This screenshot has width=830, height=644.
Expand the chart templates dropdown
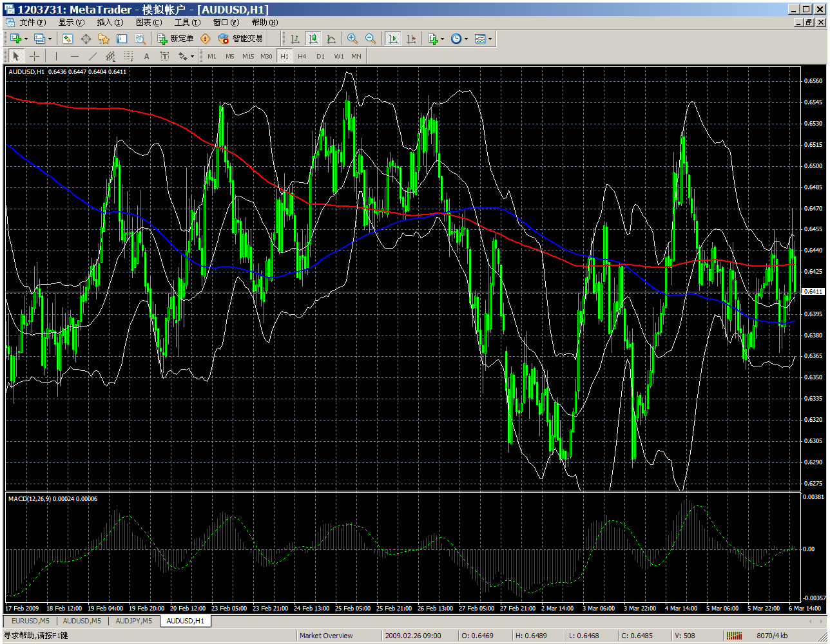pos(490,39)
